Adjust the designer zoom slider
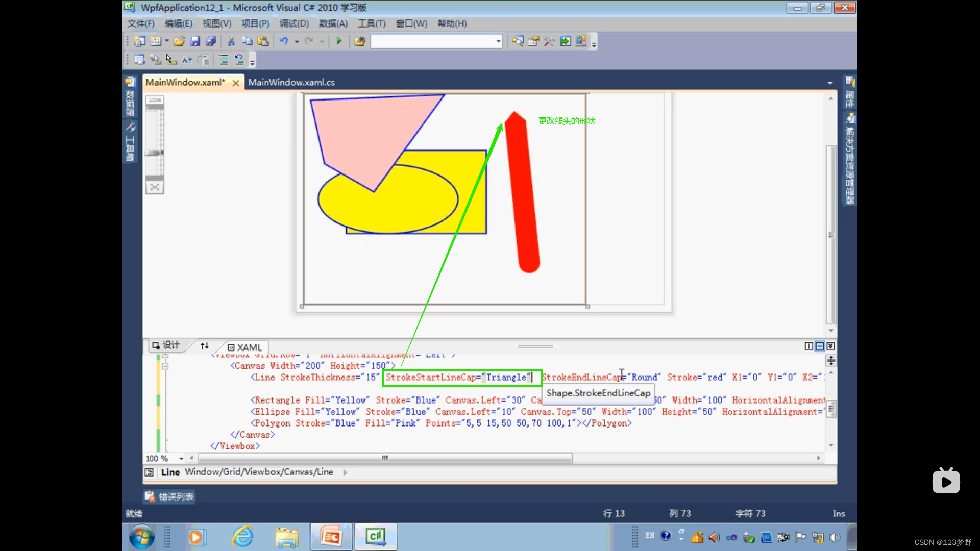The image size is (980, 551). (155, 153)
